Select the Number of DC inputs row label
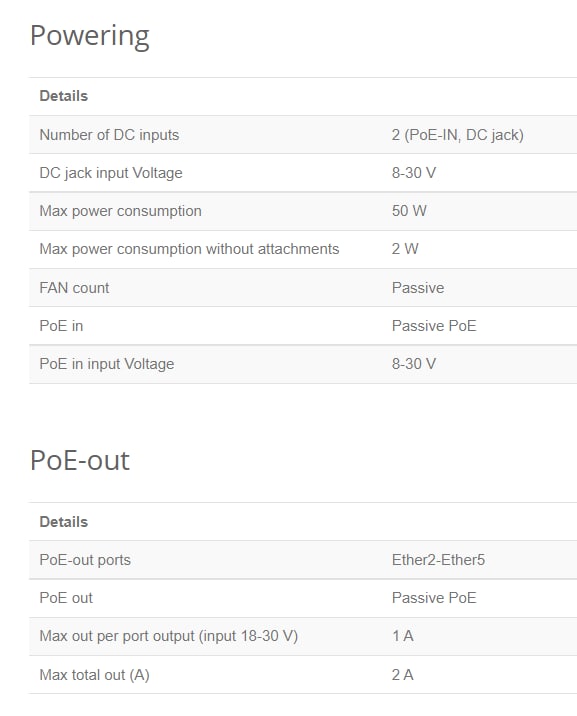This screenshot has width=577, height=716. point(109,135)
